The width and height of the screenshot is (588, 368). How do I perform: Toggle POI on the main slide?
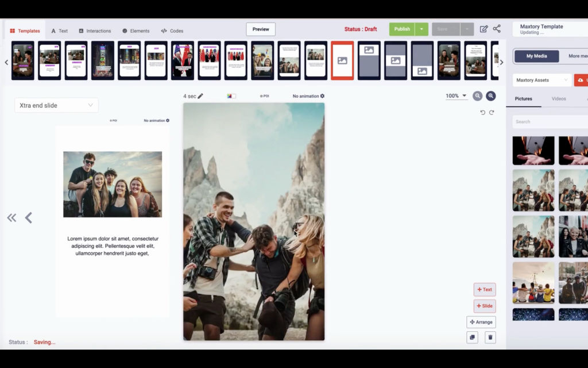coord(264,96)
